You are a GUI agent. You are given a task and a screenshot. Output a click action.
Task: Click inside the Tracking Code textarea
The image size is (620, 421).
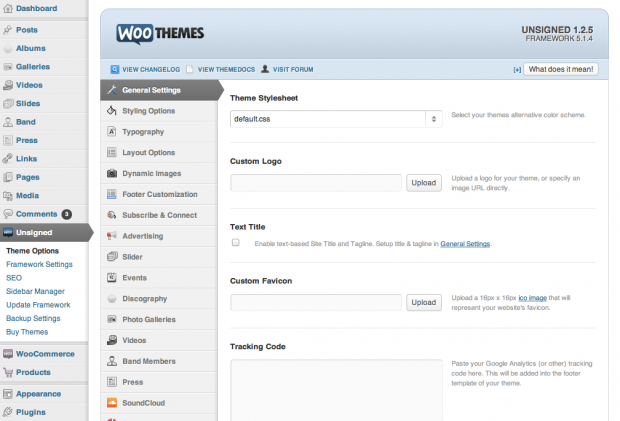tap(336, 390)
